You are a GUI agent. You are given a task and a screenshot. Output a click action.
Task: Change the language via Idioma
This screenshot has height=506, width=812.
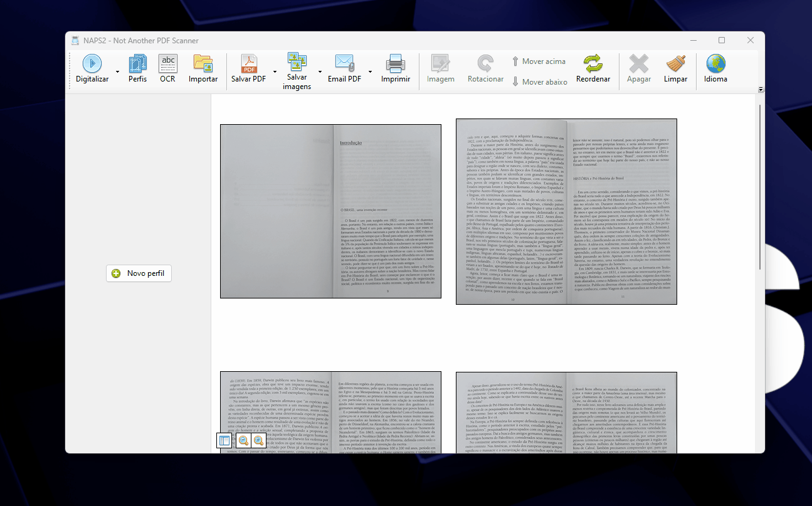click(x=715, y=69)
